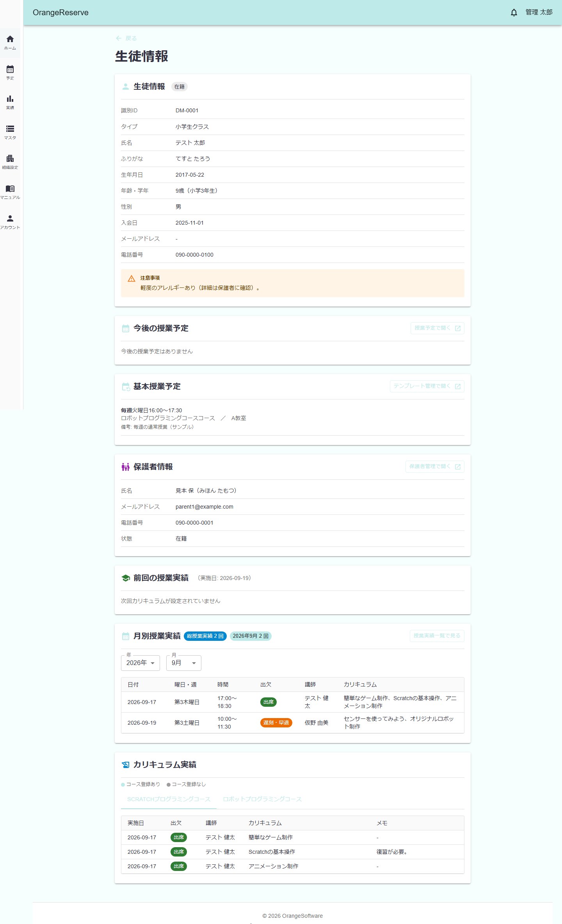Click the guardian phone number 090-0000-0001
The height and width of the screenshot is (924, 562).
click(x=194, y=523)
